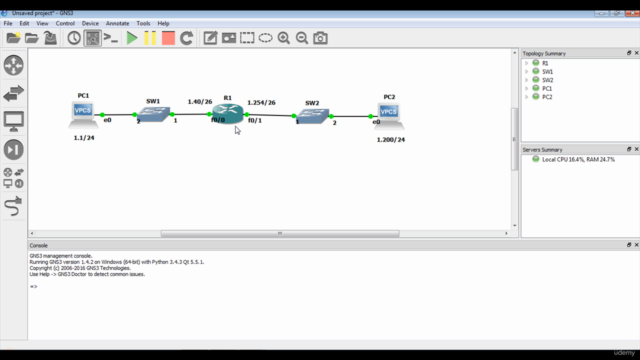640x360 pixels.
Task: Add a note icon in toolbar
Action: coord(210,38)
